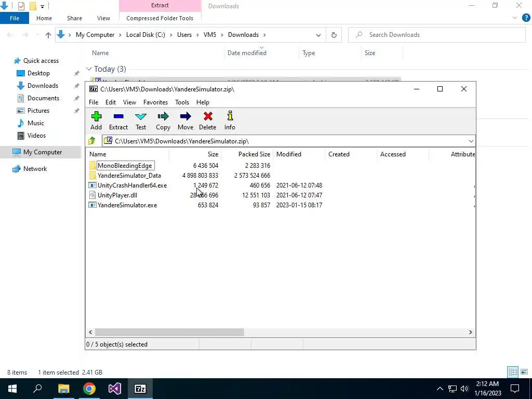
Task: Go up one level in Explorer
Action: 48,35
